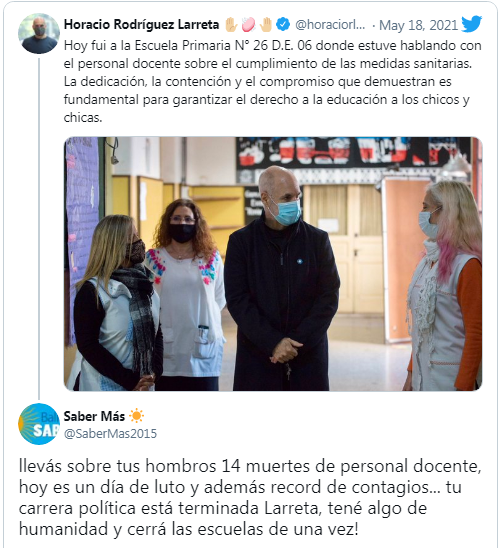
Task: Click the blue verified badge
Action: pos(283,24)
